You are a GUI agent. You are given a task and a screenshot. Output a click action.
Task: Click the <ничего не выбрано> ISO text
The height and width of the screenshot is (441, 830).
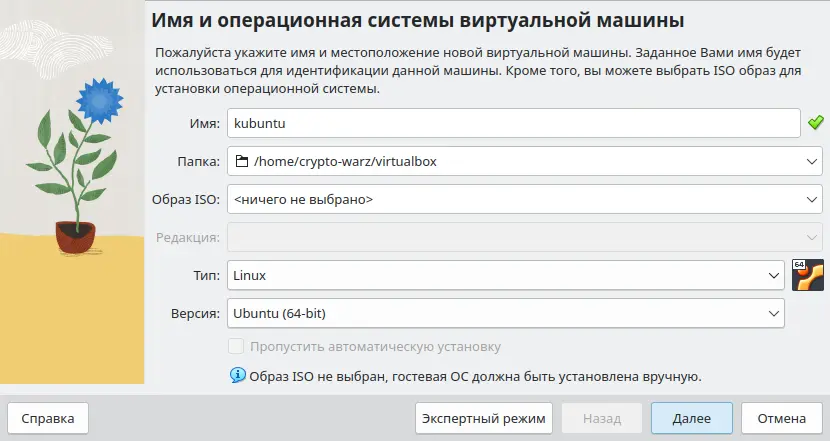303,199
